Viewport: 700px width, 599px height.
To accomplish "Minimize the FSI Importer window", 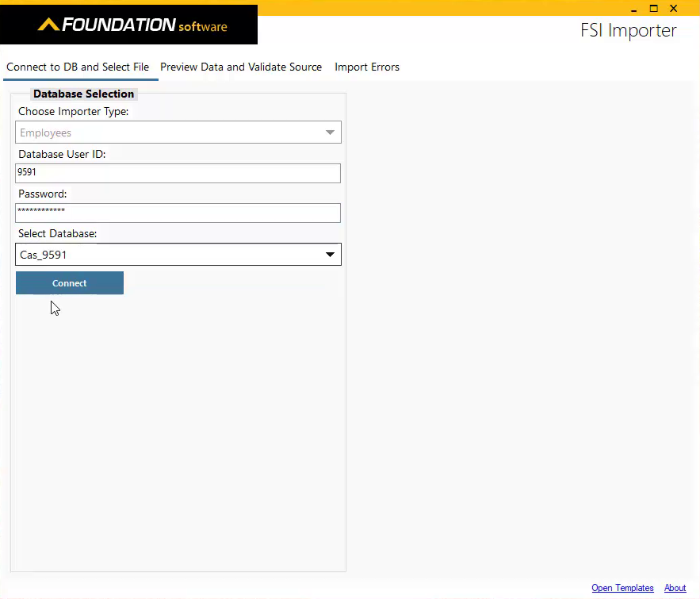I will pyautogui.click(x=634, y=9).
